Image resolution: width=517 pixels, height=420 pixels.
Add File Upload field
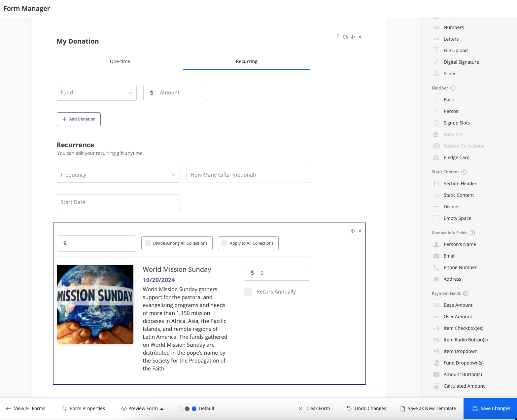coord(456,51)
